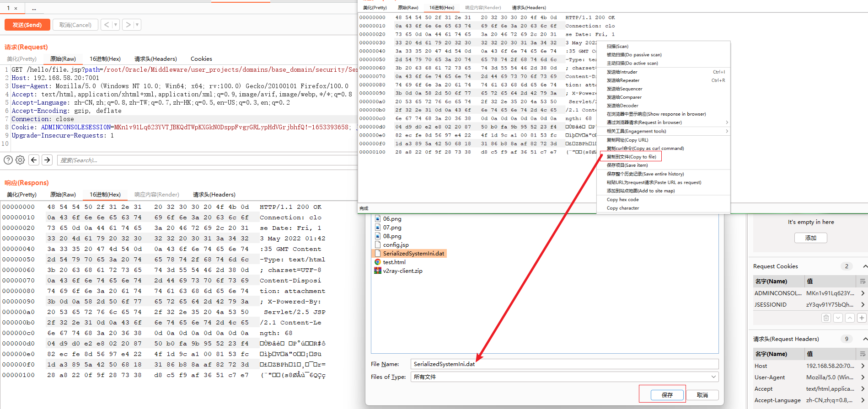This screenshot has width=868, height=409.
Task: Go to next search match arrow
Action: click(x=47, y=160)
